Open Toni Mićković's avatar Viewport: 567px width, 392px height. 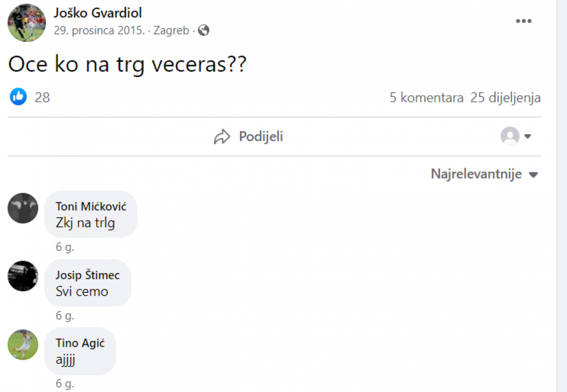23,208
